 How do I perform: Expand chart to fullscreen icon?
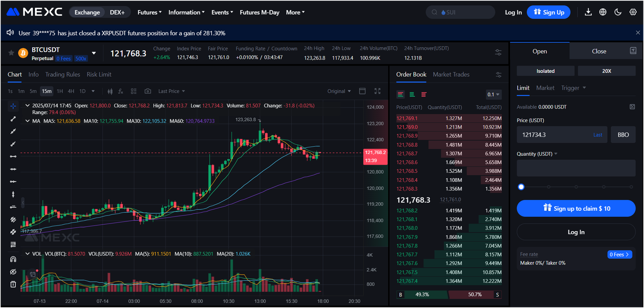click(x=378, y=91)
